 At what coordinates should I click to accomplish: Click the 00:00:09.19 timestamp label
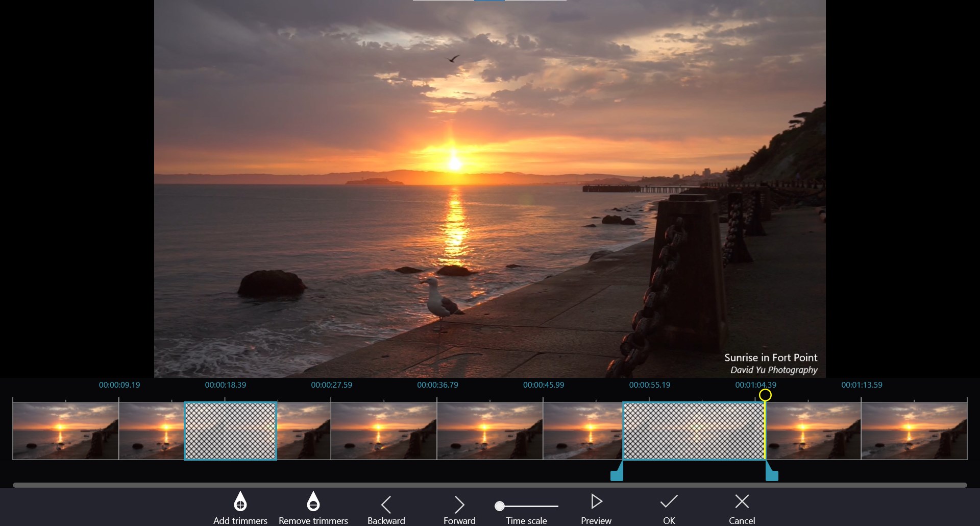click(119, 385)
